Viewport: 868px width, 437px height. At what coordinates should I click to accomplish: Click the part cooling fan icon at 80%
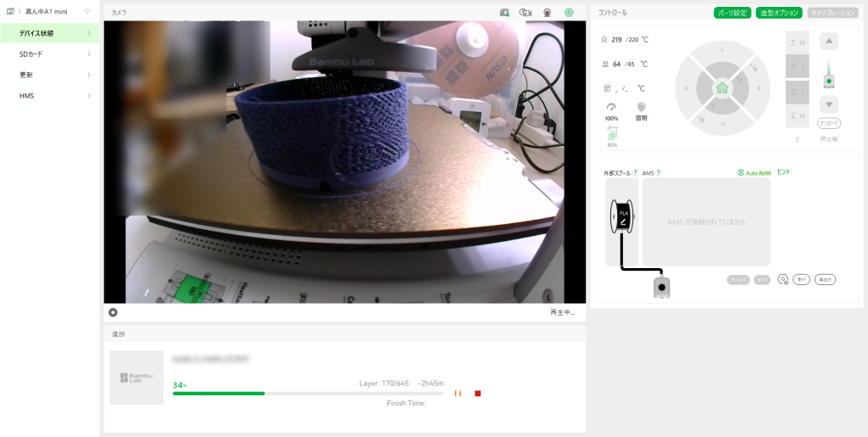point(611,135)
